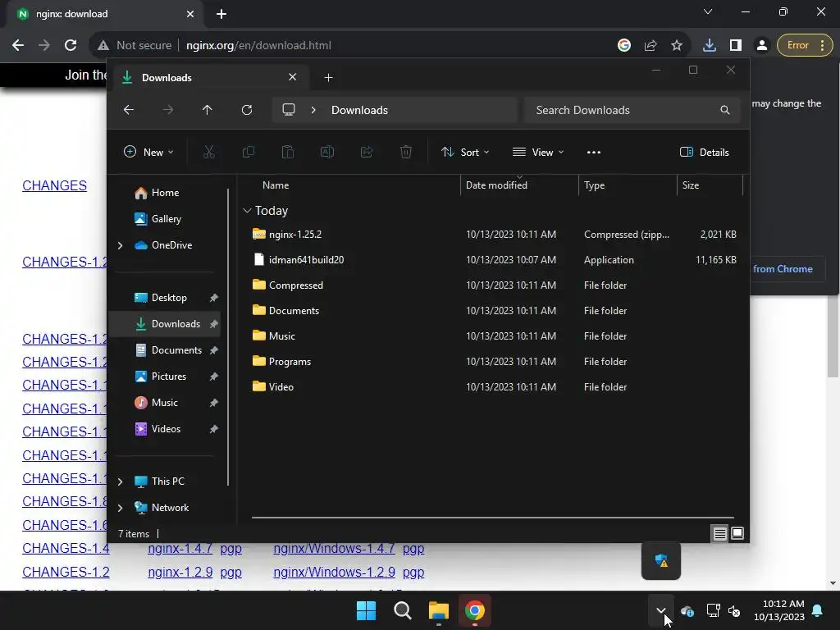Click the search magnifier in Search Downloads box

tap(725, 110)
